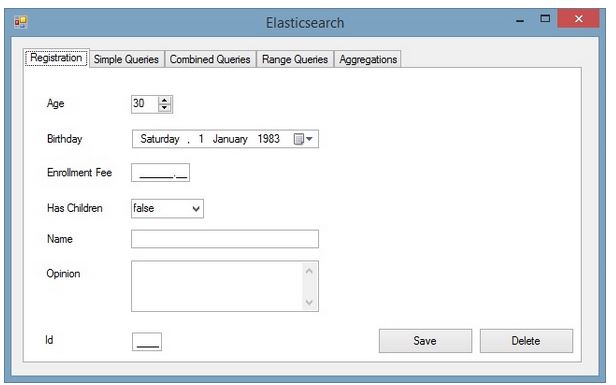Select the Aggregations tab

tap(368, 59)
